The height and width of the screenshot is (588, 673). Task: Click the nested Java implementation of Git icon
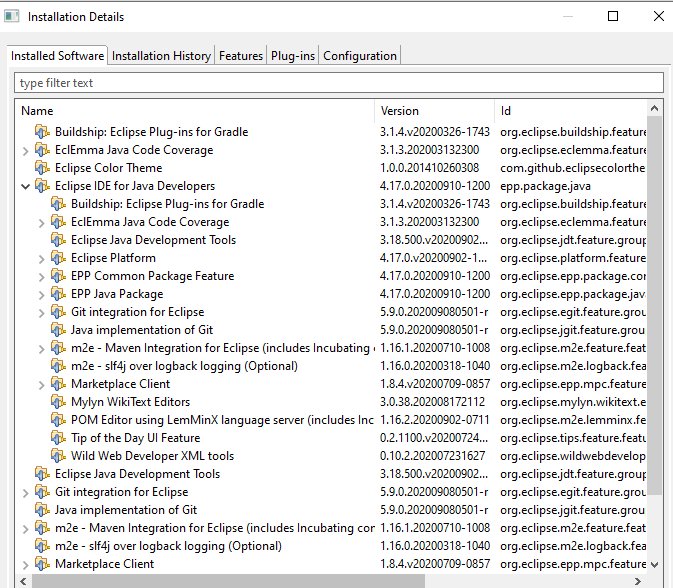(58, 330)
